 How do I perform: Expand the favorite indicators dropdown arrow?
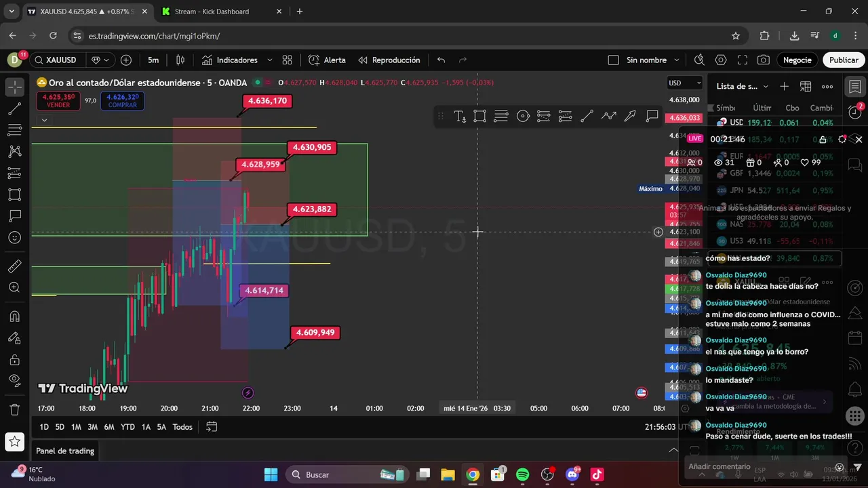269,60
